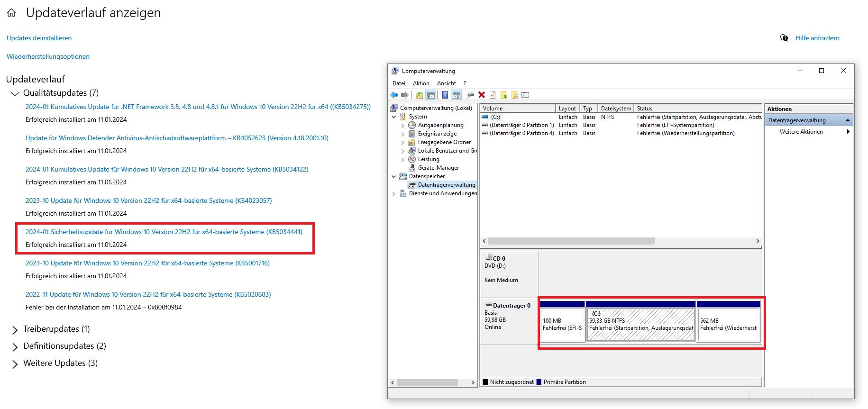Toggle the show/hide action pane toolbar icon
The image size is (868, 409).
(456, 95)
